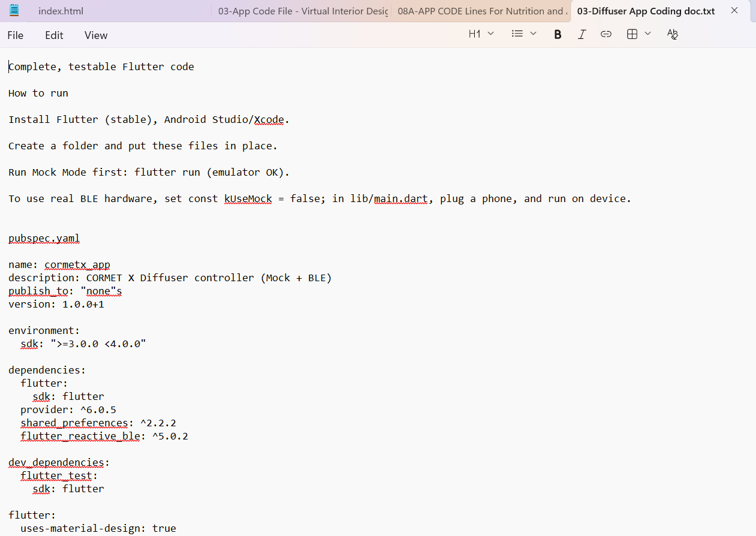756x536 pixels.
Task: Click the 'flutter_reactive_ble: ^5.0.2' line
Action: click(x=104, y=436)
